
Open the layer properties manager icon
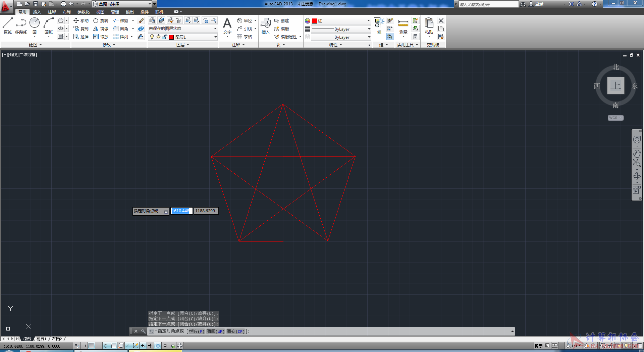[152, 20]
